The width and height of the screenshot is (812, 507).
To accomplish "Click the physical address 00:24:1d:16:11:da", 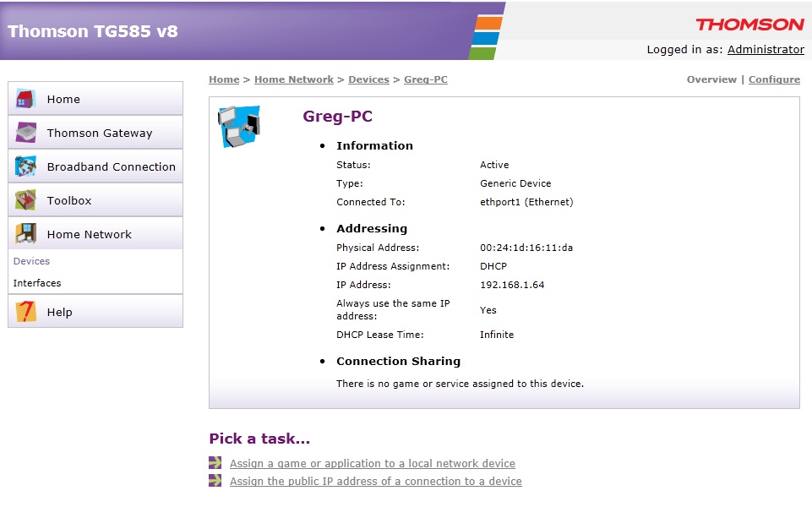I will [526, 248].
